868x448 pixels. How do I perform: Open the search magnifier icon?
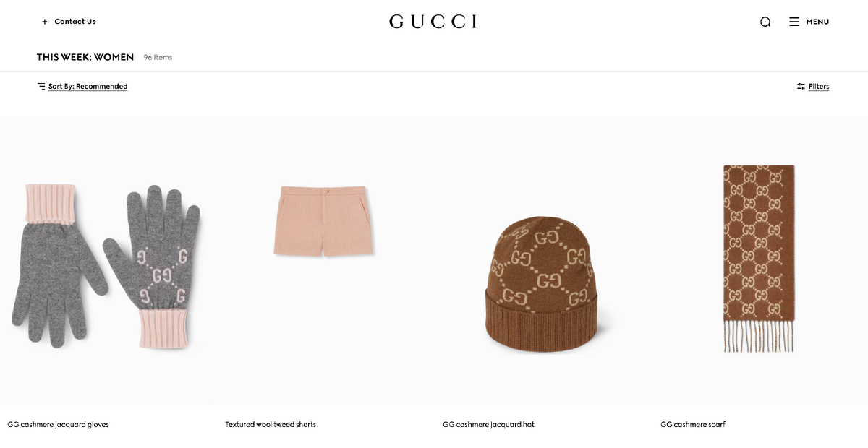tap(765, 22)
